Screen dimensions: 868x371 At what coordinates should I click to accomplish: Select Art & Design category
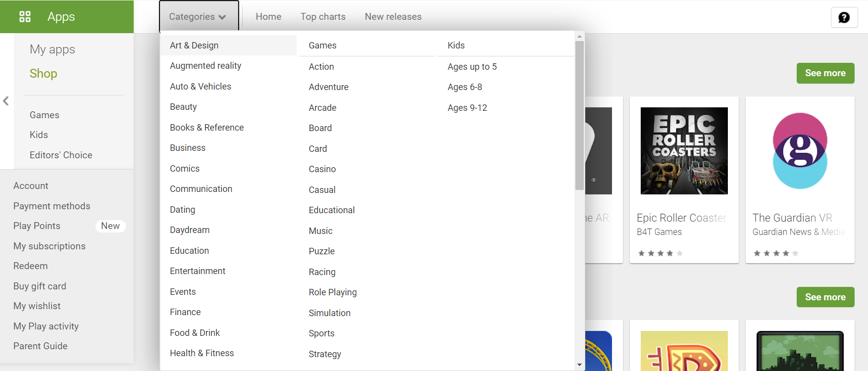tap(228, 46)
